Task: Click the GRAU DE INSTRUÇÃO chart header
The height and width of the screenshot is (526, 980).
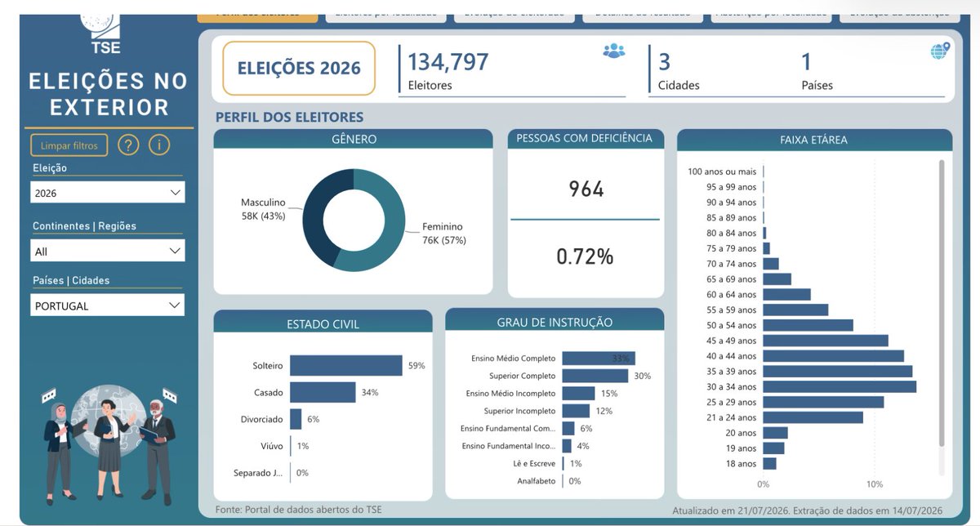Action: pos(555,322)
